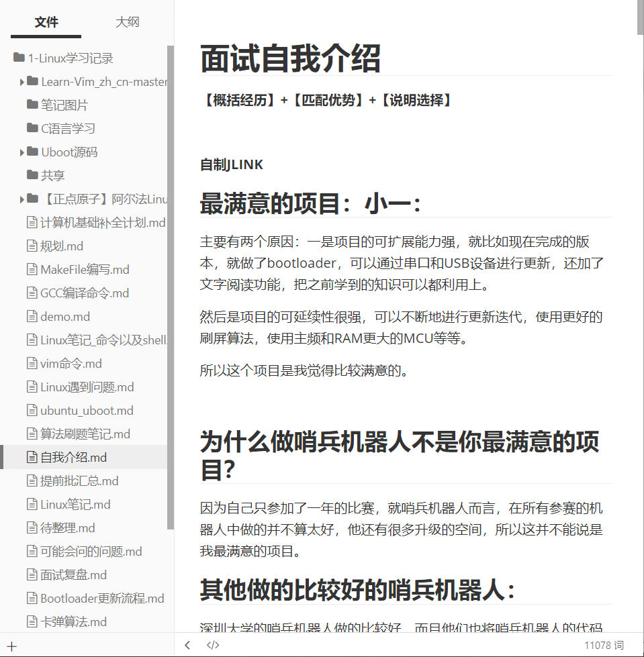Open word count 11078 词 statistics
644x657 pixels.
[x=604, y=646]
